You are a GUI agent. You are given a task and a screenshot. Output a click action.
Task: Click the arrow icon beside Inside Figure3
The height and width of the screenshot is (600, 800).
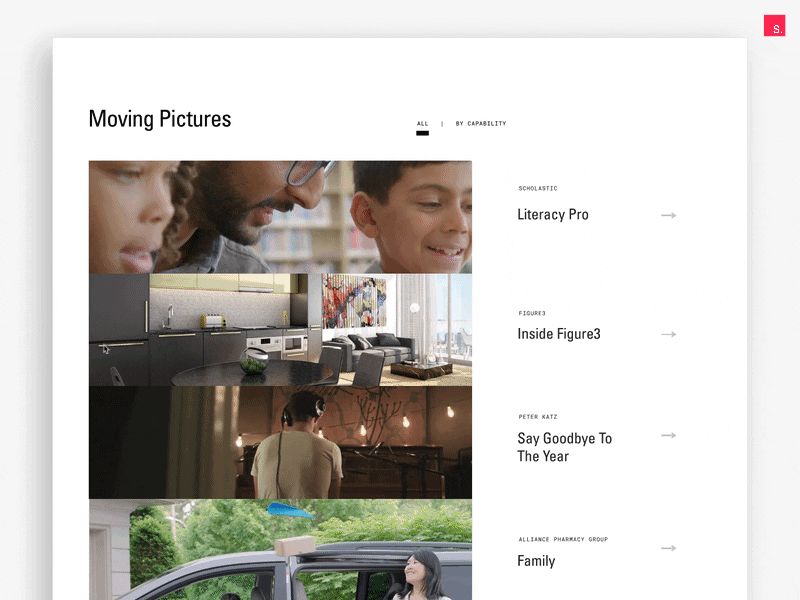[x=668, y=334]
